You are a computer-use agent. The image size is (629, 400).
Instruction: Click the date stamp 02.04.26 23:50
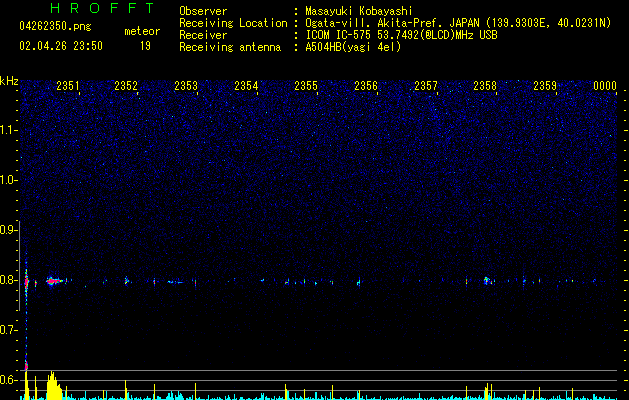(61, 46)
